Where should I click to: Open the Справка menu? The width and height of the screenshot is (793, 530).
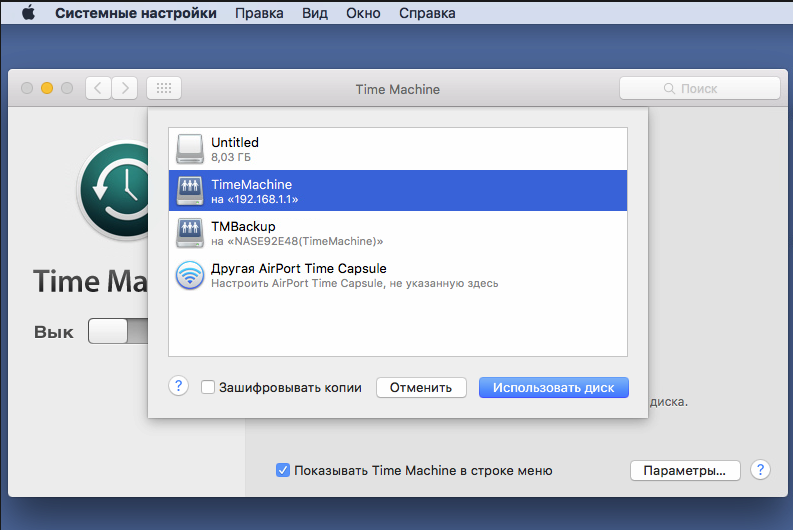[x=427, y=14]
